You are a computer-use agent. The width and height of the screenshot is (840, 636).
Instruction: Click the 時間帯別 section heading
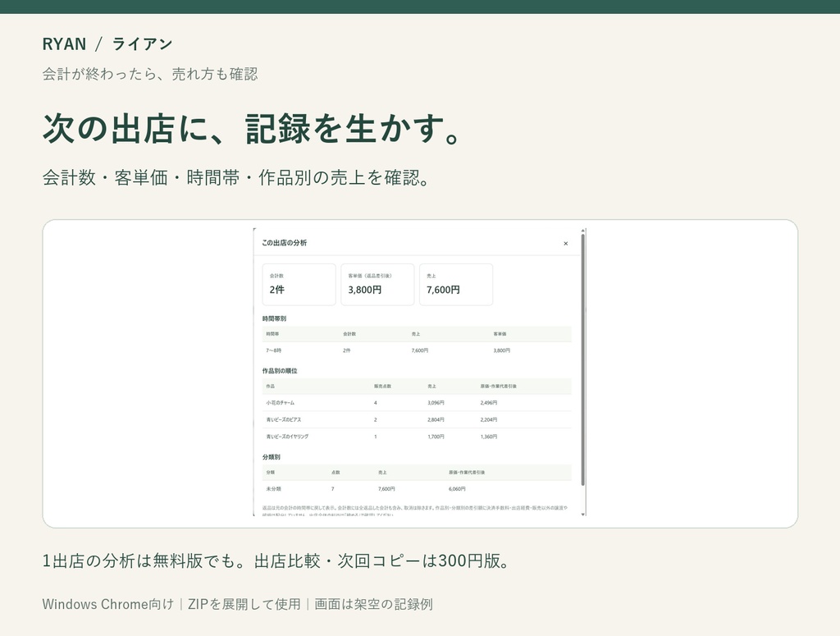point(274,318)
